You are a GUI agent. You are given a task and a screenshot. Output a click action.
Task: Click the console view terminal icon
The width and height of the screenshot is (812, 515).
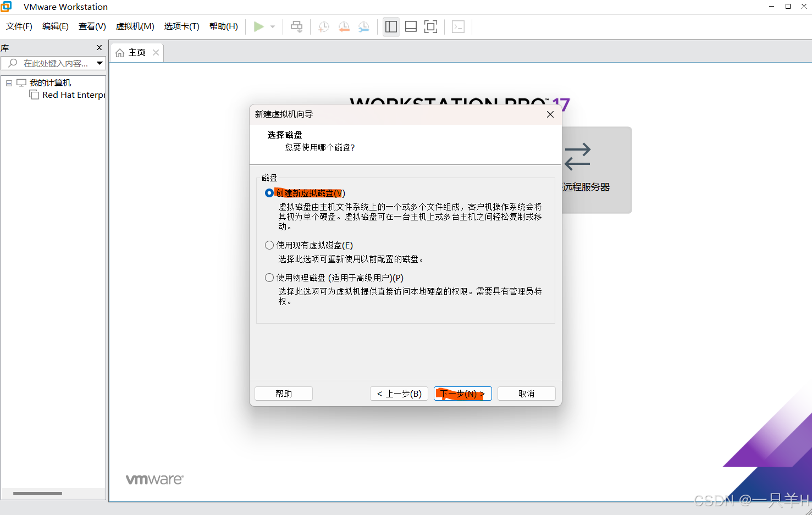tap(458, 26)
